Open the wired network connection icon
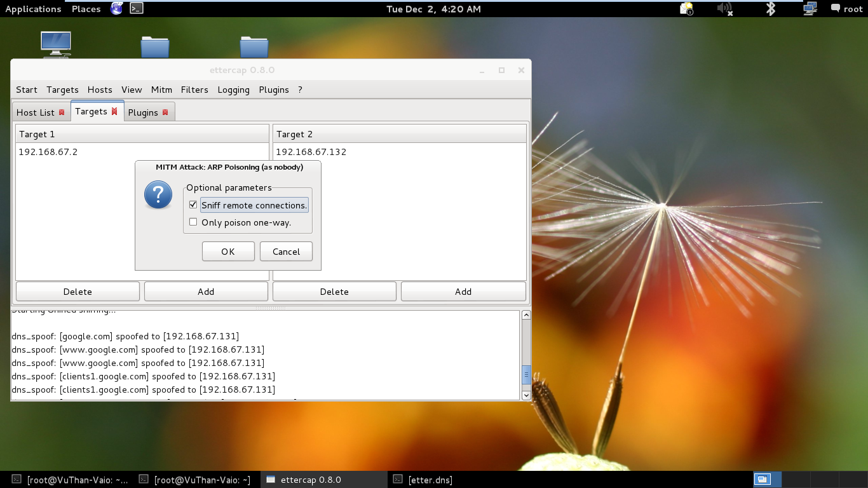Viewport: 868px width, 488px height. [810, 8]
